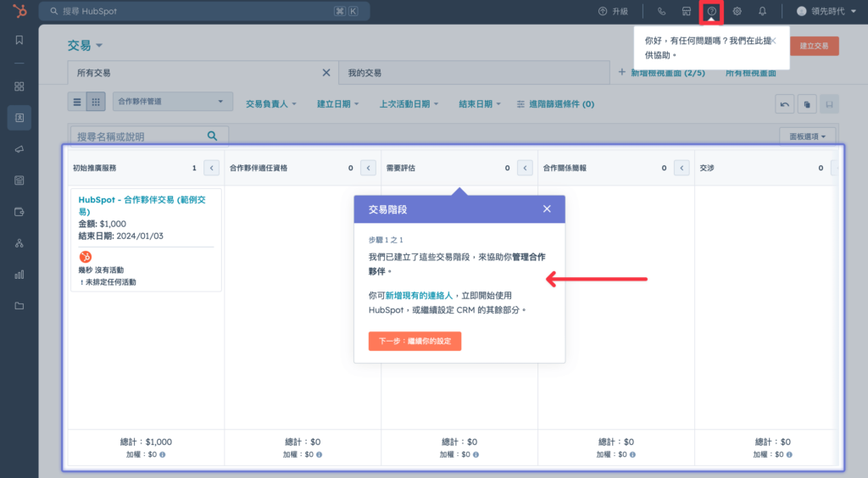Click weighted info icon under 初始推廣服務 column

point(162,455)
